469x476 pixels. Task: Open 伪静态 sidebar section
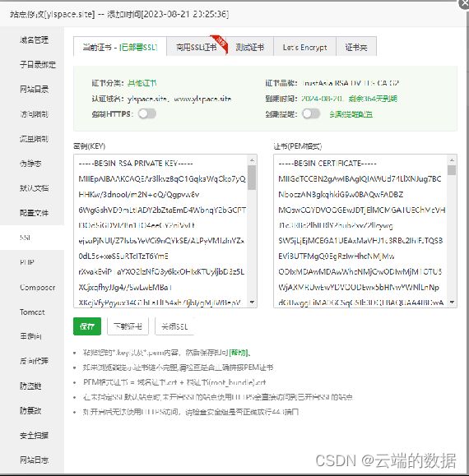30,164
